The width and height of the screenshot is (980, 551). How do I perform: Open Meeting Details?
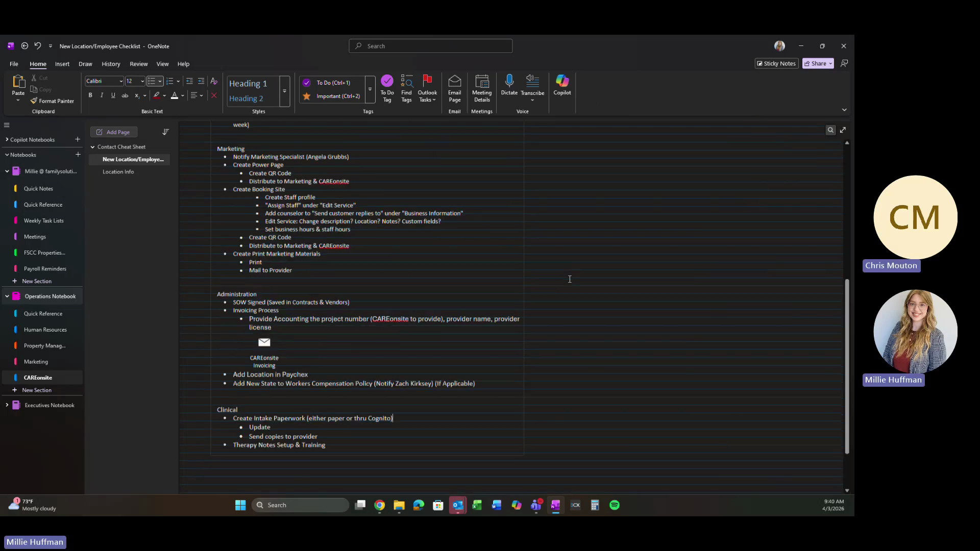point(482,88)
